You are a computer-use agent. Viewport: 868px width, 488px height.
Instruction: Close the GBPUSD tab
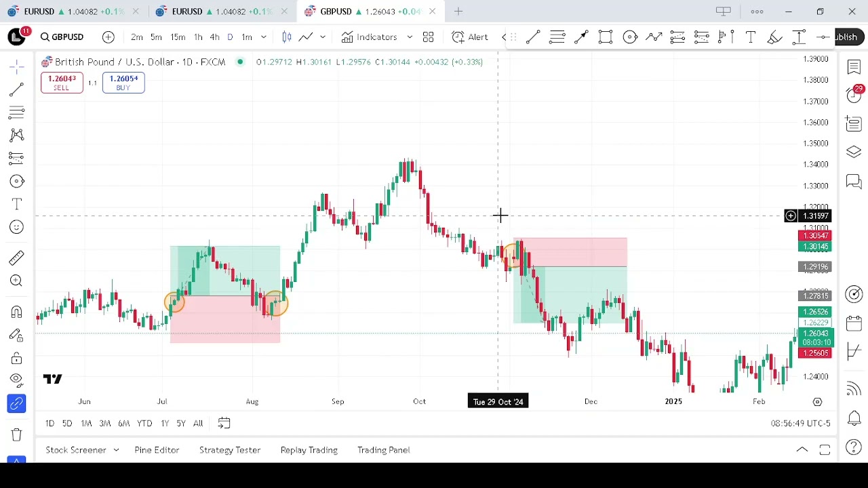[x=432, y=12]
